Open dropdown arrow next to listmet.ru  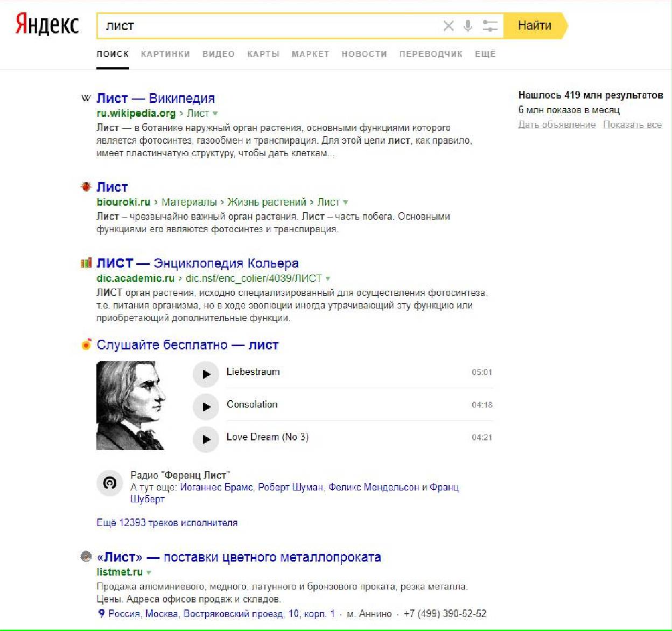[x=149, y=572]
